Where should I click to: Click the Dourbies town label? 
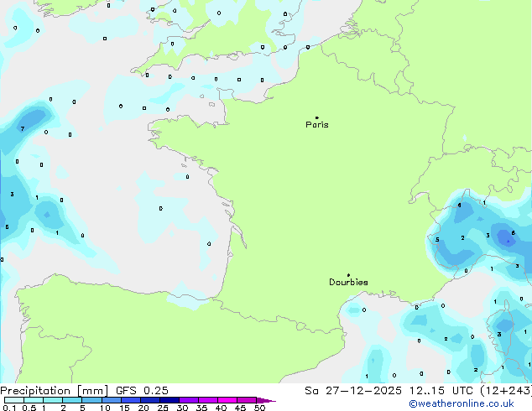348,282
